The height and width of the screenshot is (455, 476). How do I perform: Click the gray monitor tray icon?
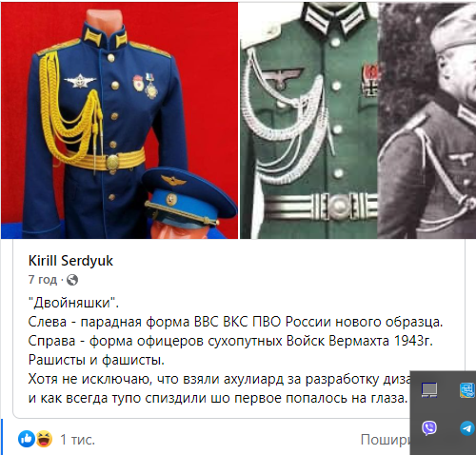(x=429, y=390)
